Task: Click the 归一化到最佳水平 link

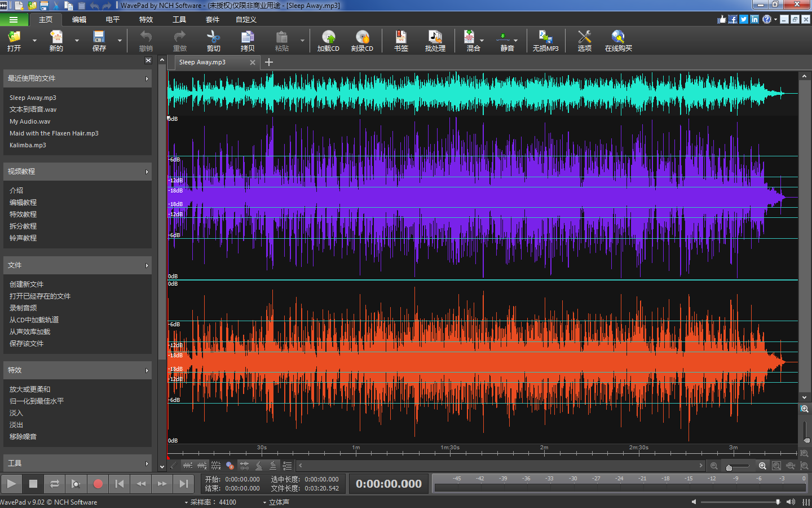Action: pos(37,401)
